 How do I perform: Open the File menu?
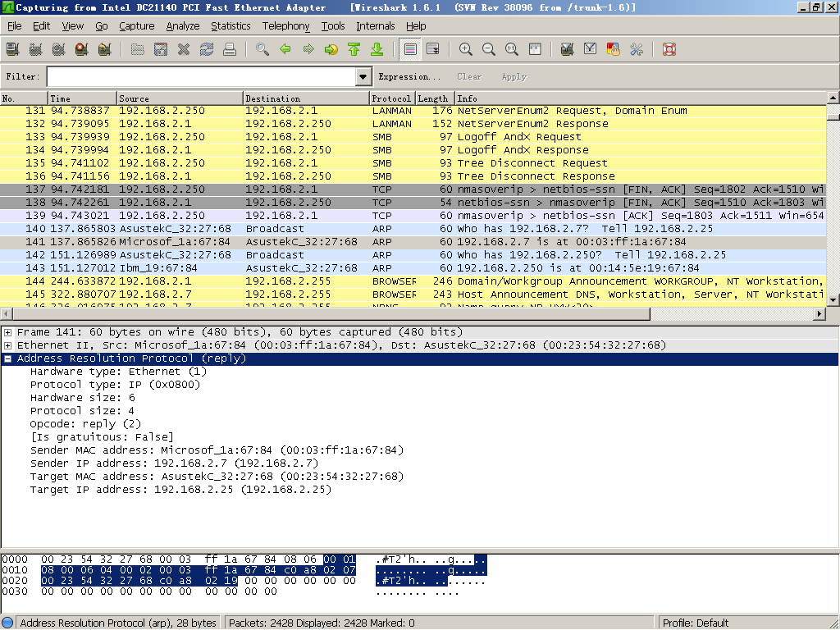pos(15,25)
